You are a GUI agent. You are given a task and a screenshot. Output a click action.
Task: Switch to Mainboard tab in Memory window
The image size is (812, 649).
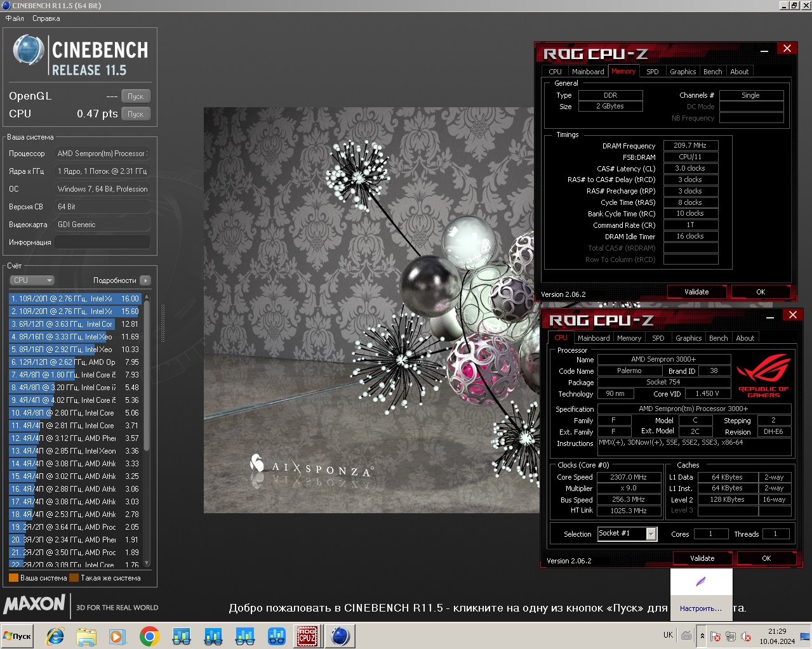(x=587, y=72)
